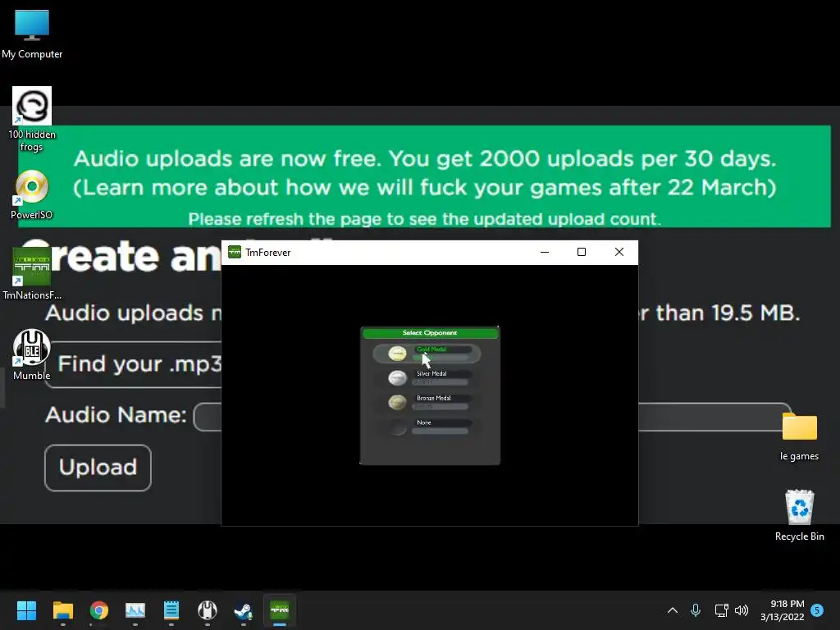Maximize the TmForever window

click(582, 252)
